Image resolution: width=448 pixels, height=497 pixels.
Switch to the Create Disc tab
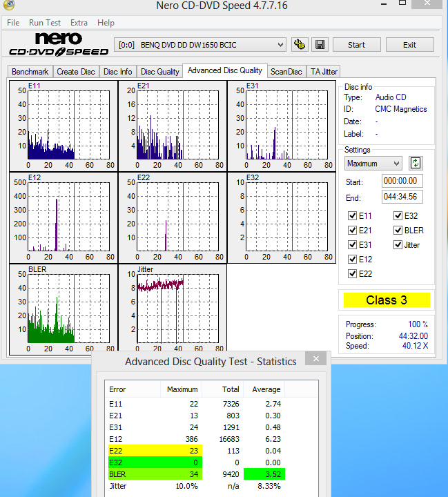pyautogui.click(x=76, y=72)
